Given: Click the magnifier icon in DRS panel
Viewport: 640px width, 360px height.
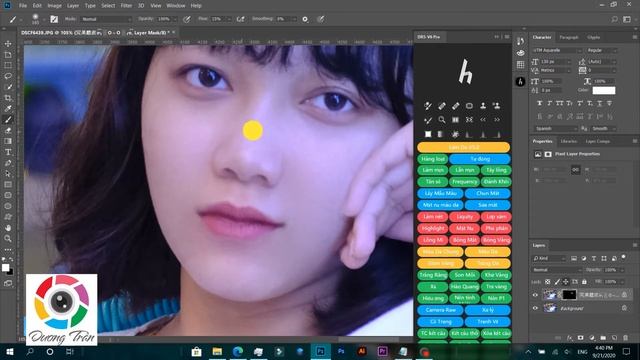Looking at the screenshot, I should 442,120.
